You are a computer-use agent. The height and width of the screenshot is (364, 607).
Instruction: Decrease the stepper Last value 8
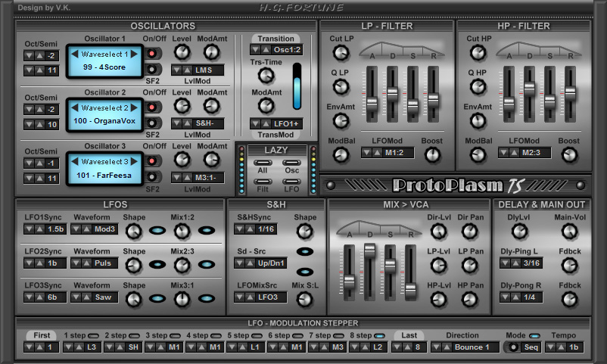point(397,347)
